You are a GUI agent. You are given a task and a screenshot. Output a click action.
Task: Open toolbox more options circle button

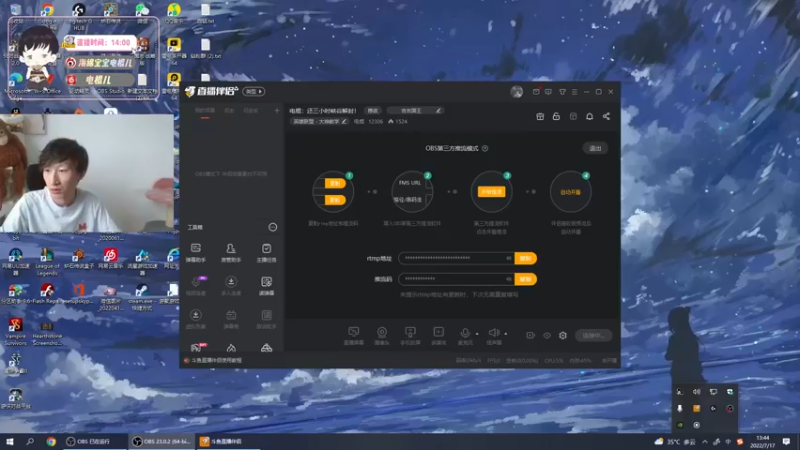point(273,227)
